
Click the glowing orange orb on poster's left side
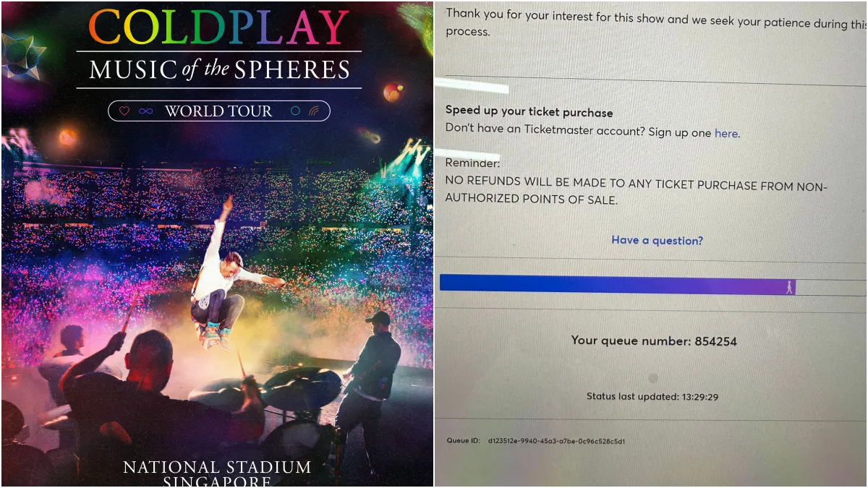67,137
